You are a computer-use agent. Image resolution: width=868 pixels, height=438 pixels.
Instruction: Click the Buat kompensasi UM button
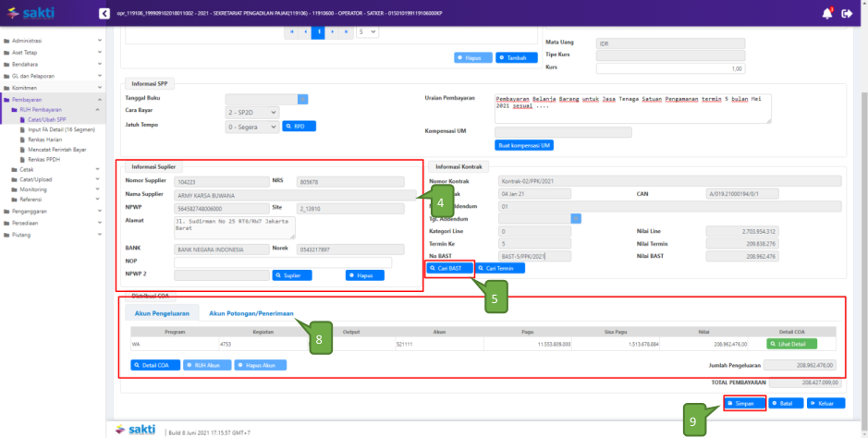point(525,146)
